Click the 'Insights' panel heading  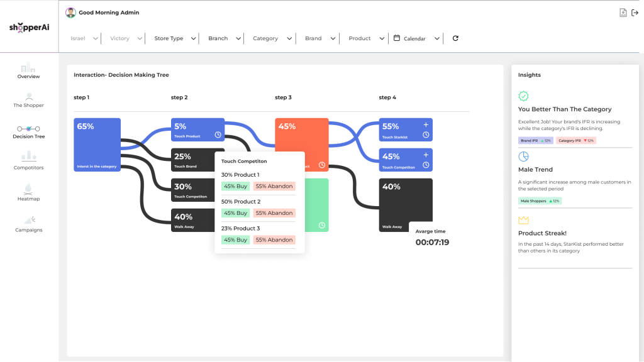click(x=529, y=75)
